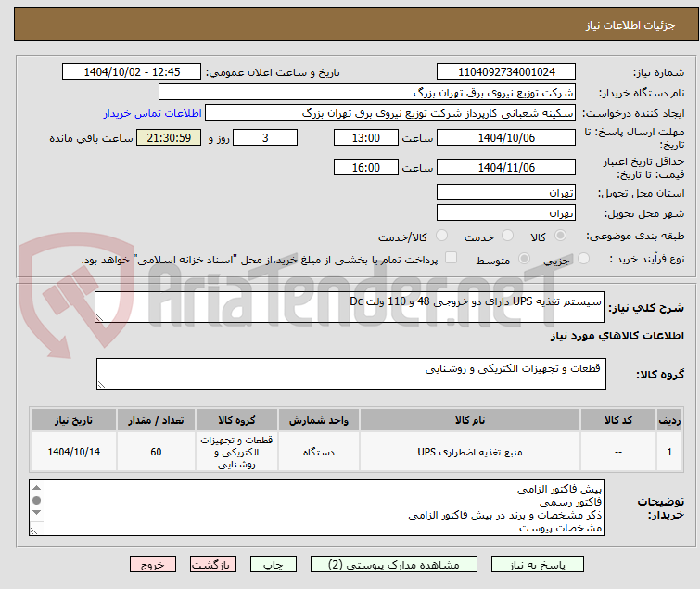Click the شهر محل تحویل field

coord(506,213)
